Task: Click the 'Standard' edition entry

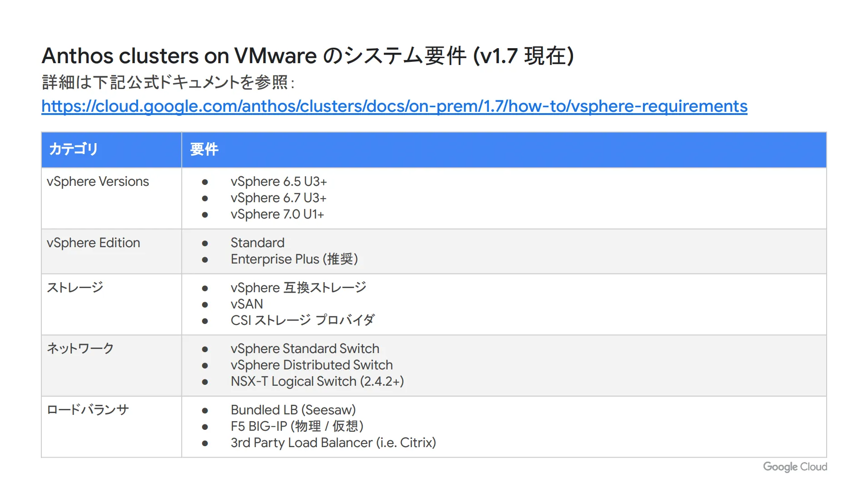Action: (x=257, y=243)
